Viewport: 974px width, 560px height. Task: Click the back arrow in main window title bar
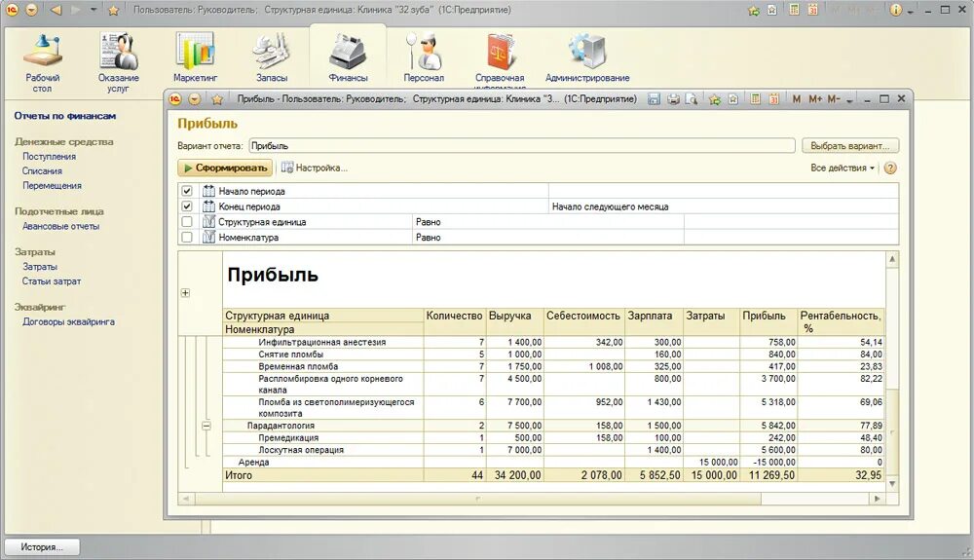tap(56, 10)
